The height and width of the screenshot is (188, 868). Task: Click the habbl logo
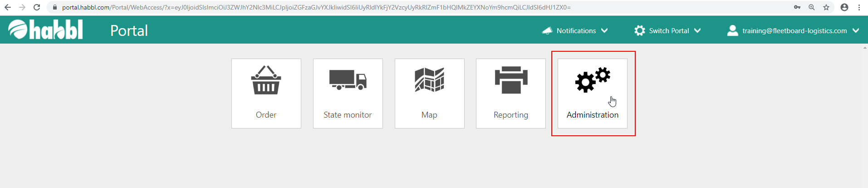tap(45, 30)
